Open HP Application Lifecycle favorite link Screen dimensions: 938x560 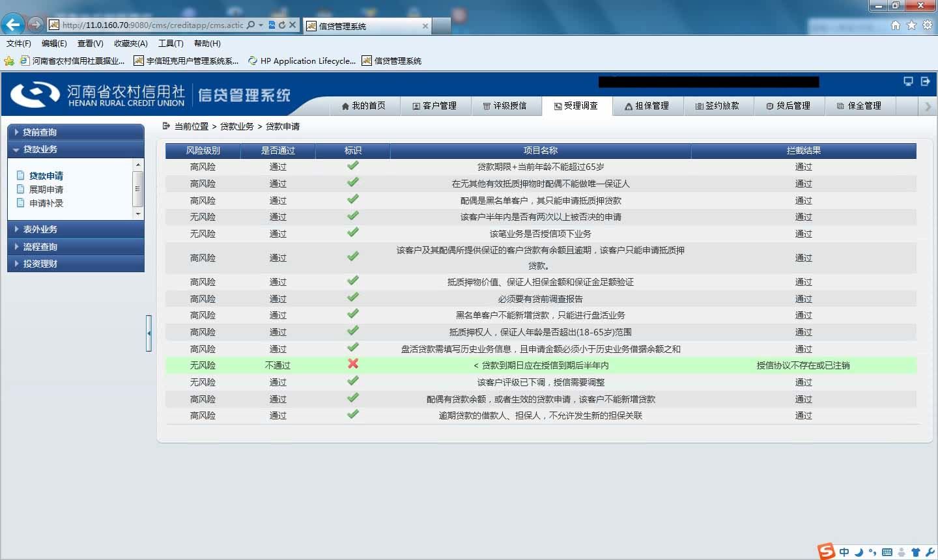click(302, 61)
